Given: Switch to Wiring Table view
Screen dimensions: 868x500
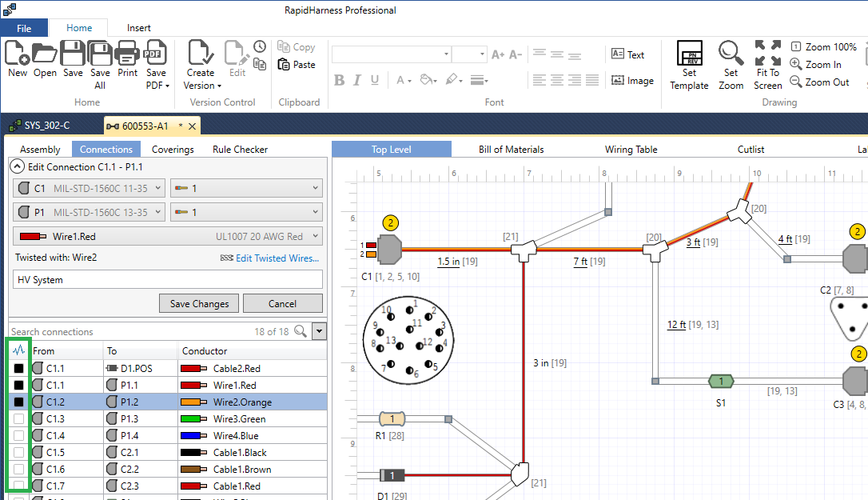Looking at the screenshot, I should tap(631, 149).
